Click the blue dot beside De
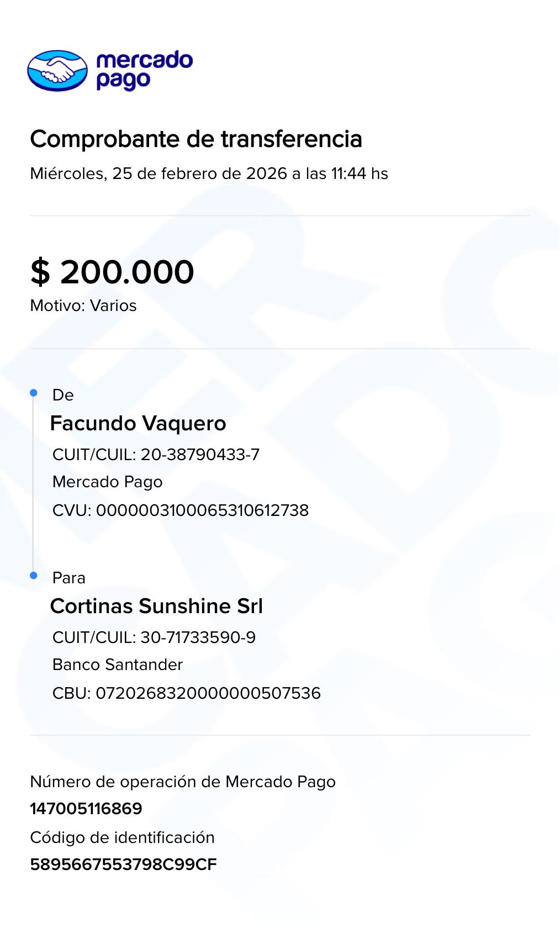 tap(34, 393)
